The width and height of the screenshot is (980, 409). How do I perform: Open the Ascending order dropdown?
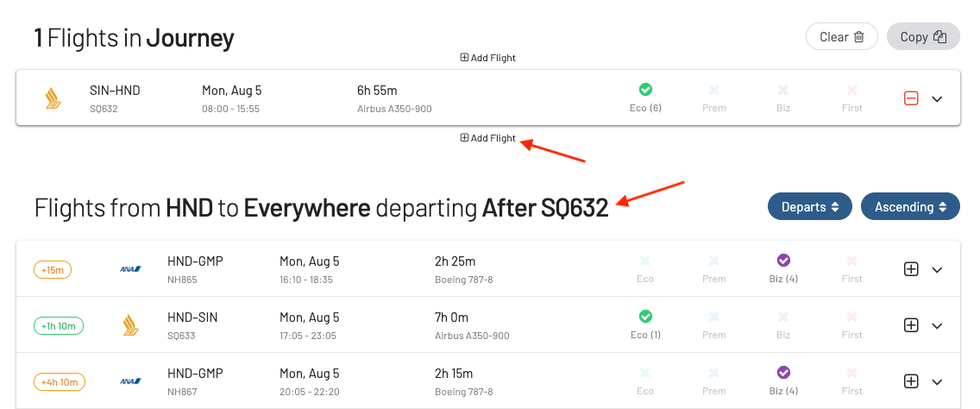click(x=910, y=206)
